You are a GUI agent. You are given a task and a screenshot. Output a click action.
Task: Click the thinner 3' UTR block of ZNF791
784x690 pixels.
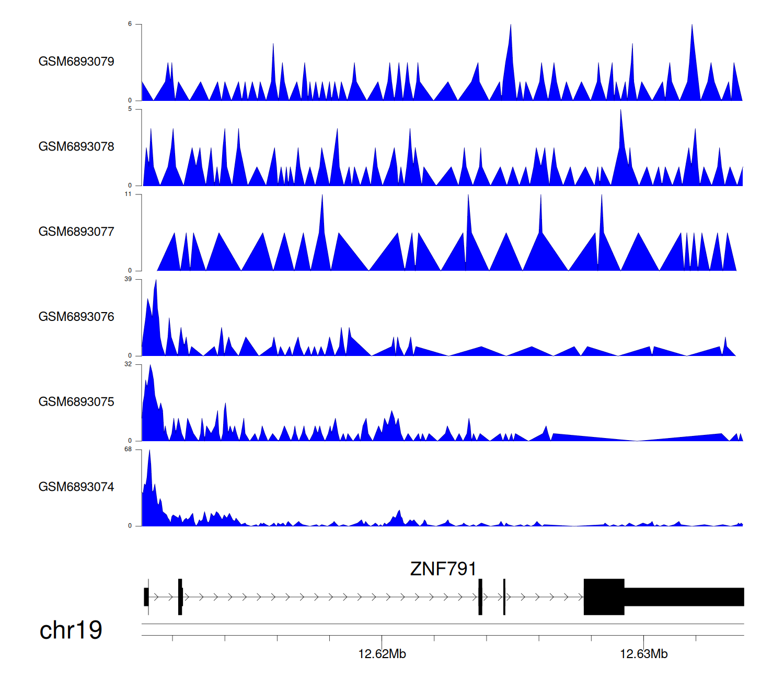click(x=684, y=596)
